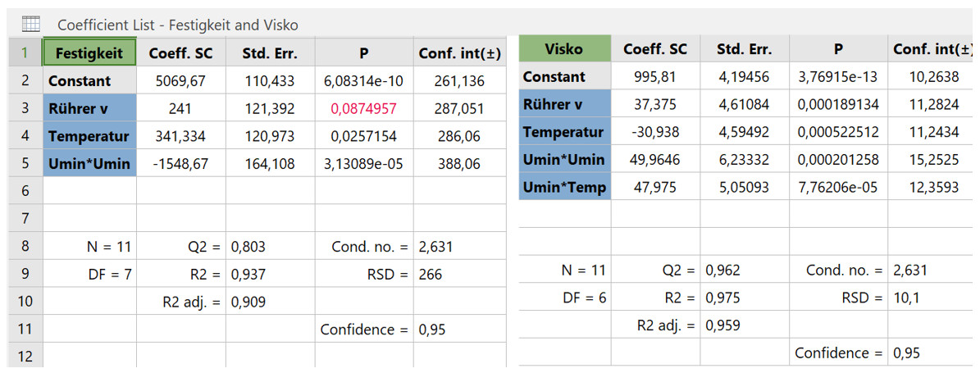This screenshot has width=980, height=373.
Task: Select the Umin*Umin coefficient -1548,67
Action: click(x=180, y=164)
